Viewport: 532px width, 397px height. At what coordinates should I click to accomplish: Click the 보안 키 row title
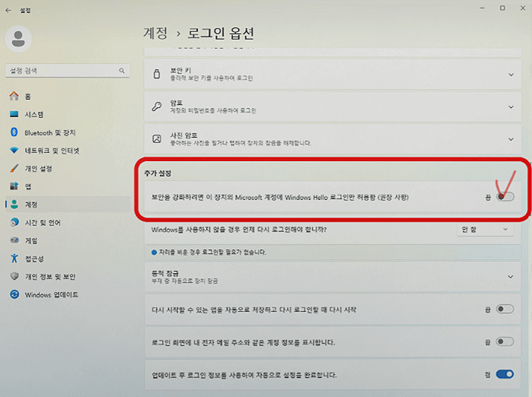click(x=180, y=70)
